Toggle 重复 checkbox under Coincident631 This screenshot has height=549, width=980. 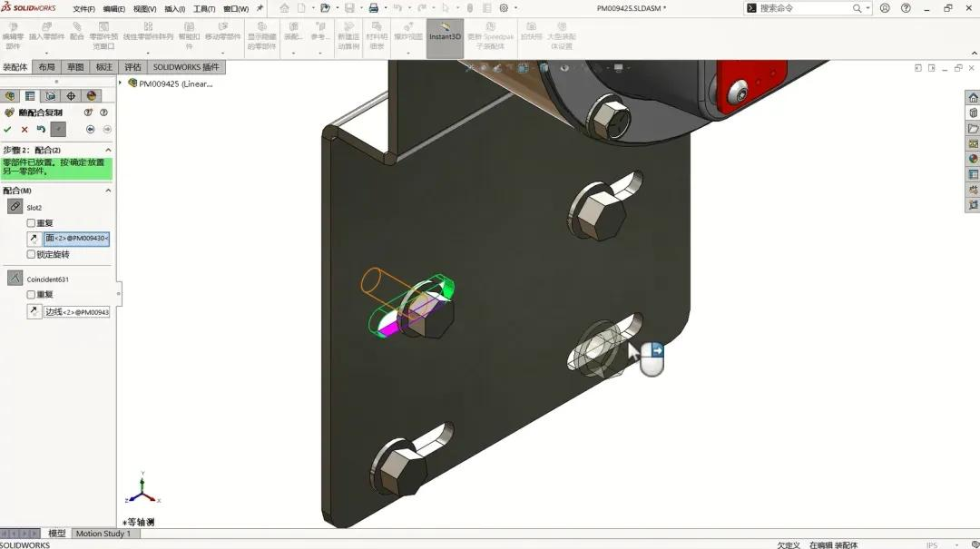[31, 295]
